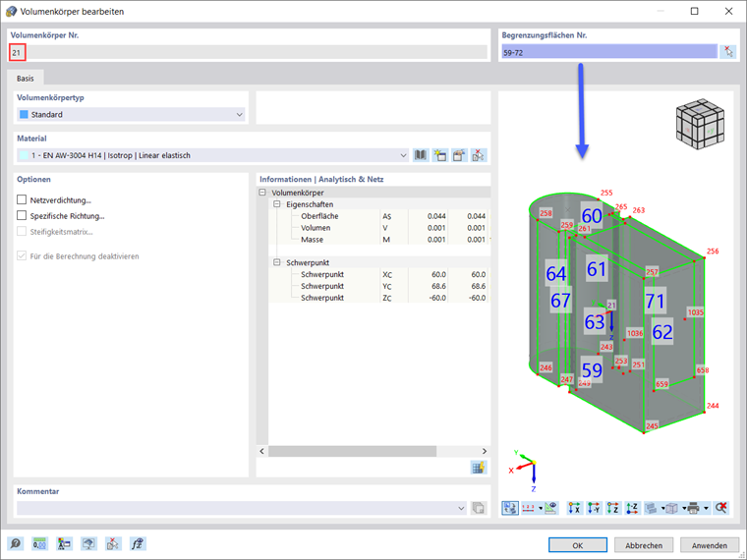Click the Volumenkörper Nr. field showing 21
Viewport: 747px width, 560px height.
[248, 52]
